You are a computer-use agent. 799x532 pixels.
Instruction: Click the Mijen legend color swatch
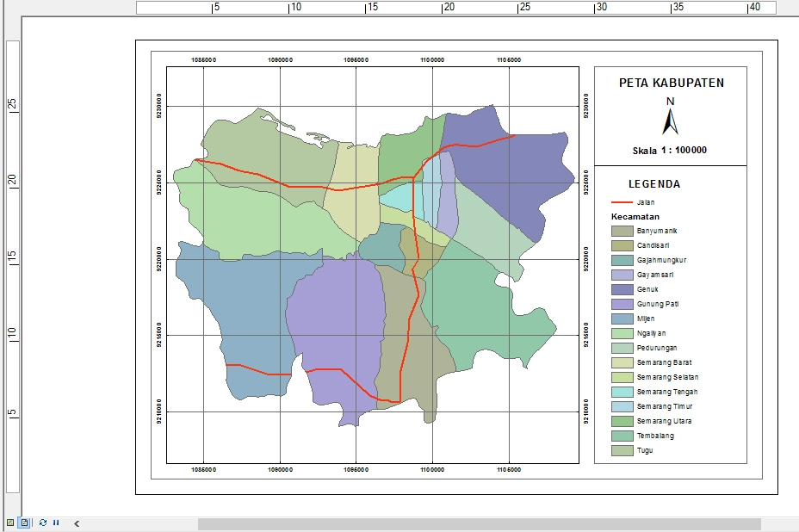point(622,319)
